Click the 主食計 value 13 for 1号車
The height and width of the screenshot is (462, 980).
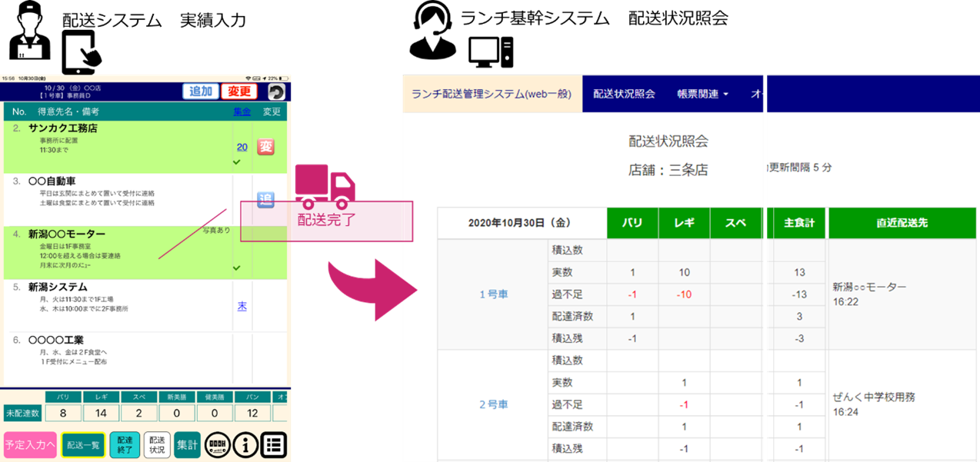(799, 272)
